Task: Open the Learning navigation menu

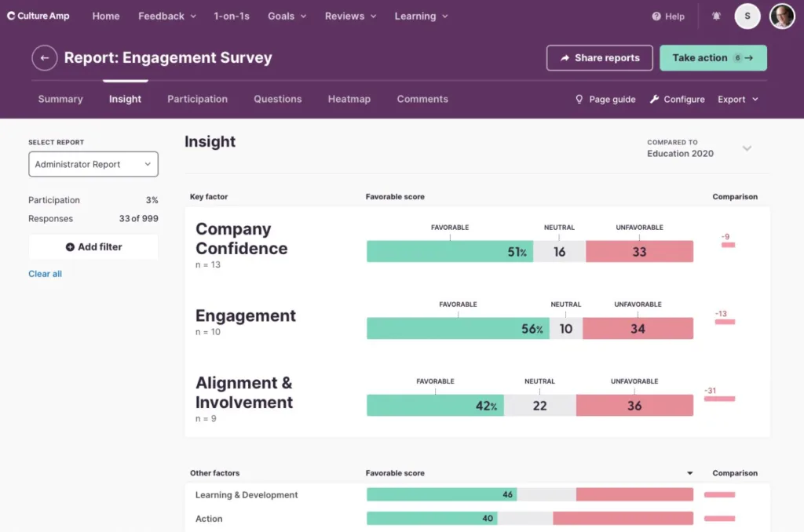Action: (x=421, y=16)
